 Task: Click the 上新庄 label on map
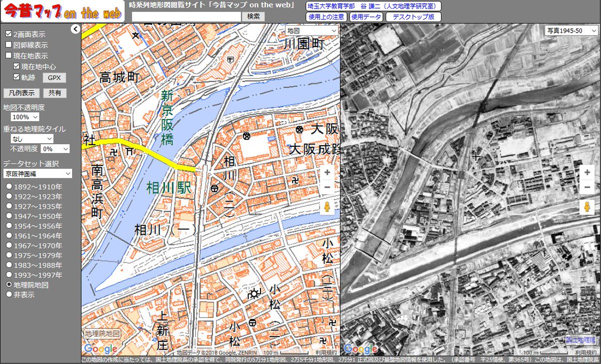click(x=162, y=330)
